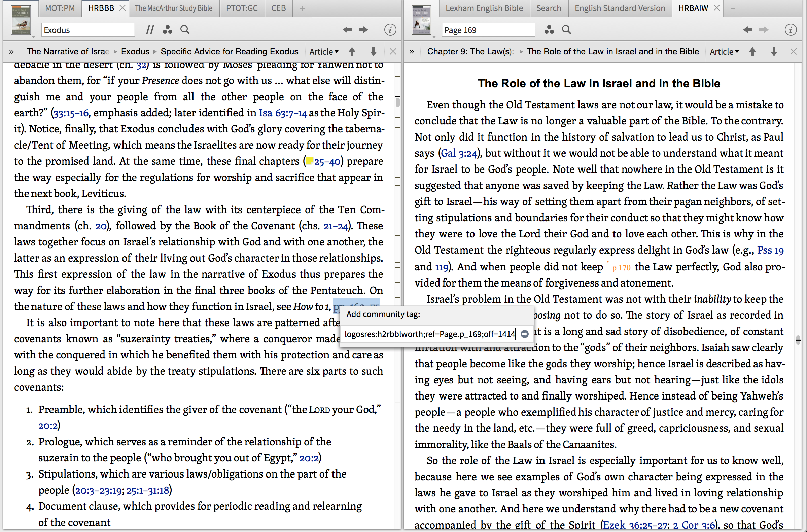Follow the Isa 63:7–14 reference link
Viewport: 807px width, 532px height.
(282, 113)
